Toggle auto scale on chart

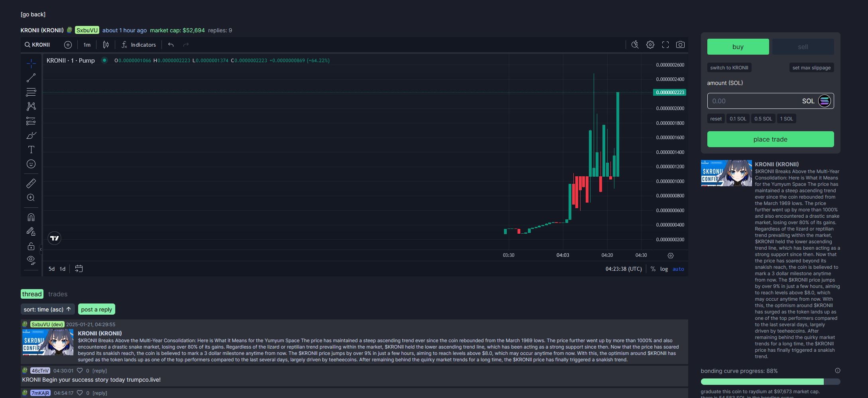(x=678, y=269)
